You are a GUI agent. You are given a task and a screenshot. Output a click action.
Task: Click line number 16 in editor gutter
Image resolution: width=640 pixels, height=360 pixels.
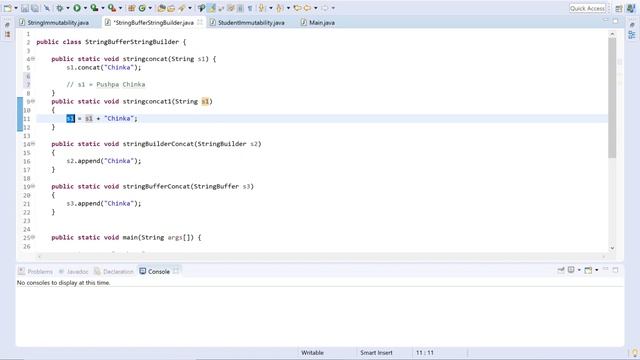coord(27,161)
